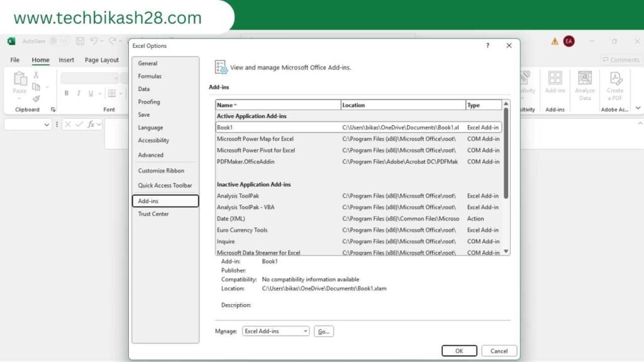
Task: Click the Copy icon in Clipboard group
Action: 36,87
